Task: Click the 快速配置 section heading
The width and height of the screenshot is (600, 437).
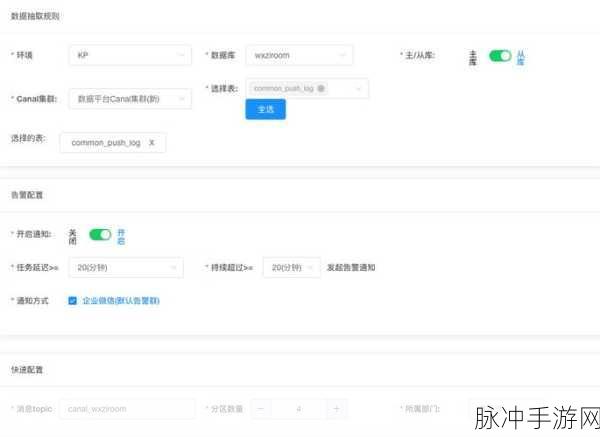Action: (27, 370)
